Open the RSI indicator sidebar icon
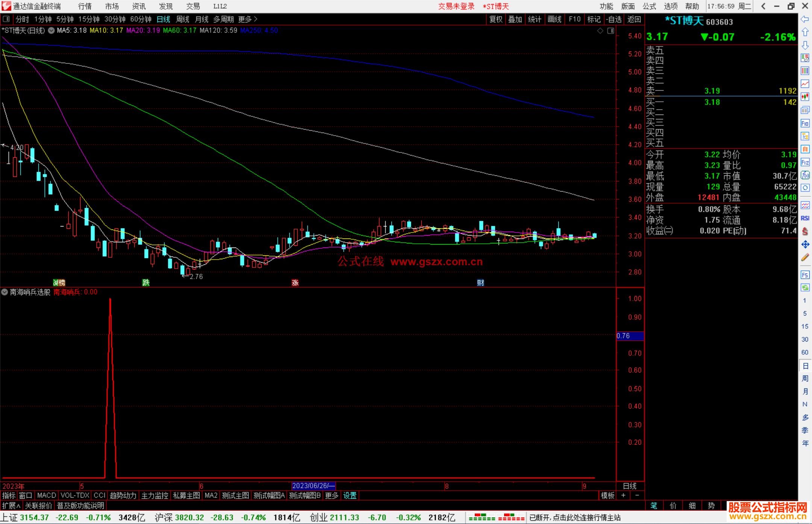 tap(805, 218)
